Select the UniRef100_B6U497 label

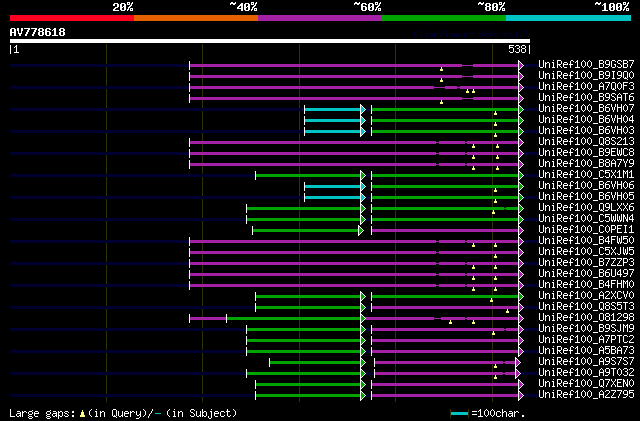pos(586,274)
